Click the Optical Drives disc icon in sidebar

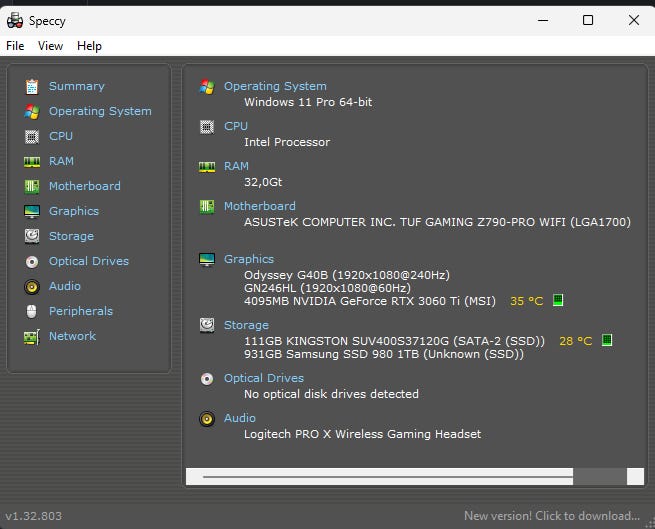pos(32,262)
